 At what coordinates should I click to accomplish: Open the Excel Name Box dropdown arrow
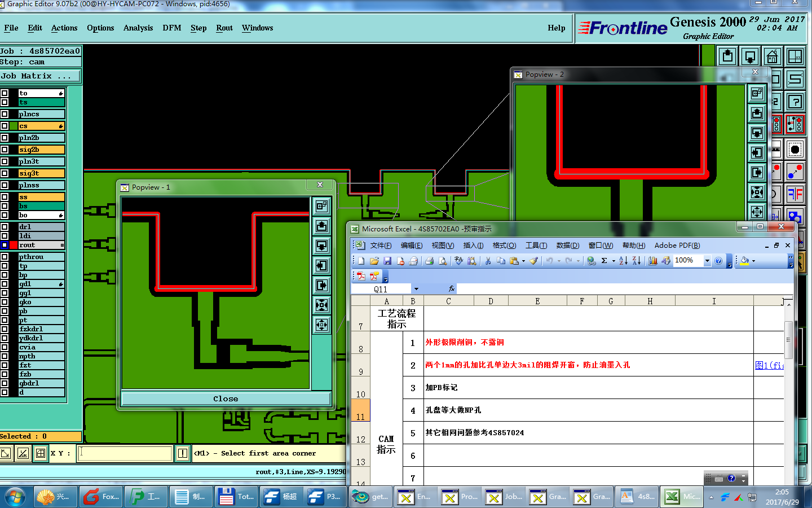[416, 289]
